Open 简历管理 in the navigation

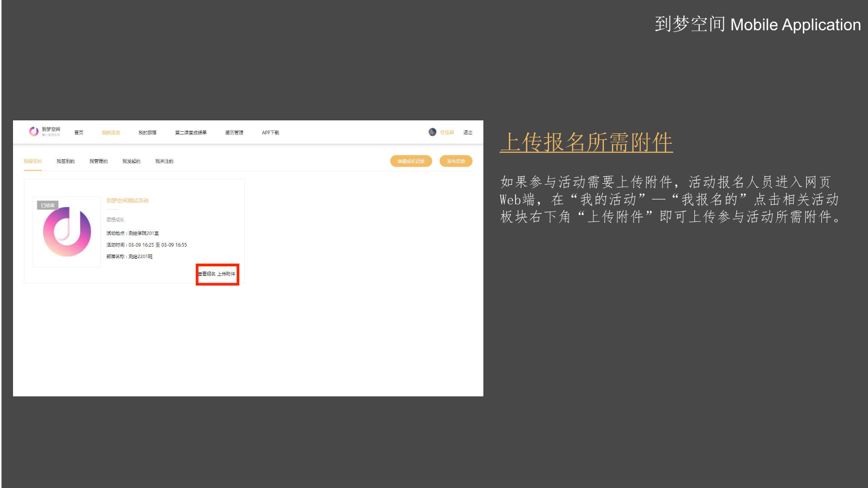[234, 133]
